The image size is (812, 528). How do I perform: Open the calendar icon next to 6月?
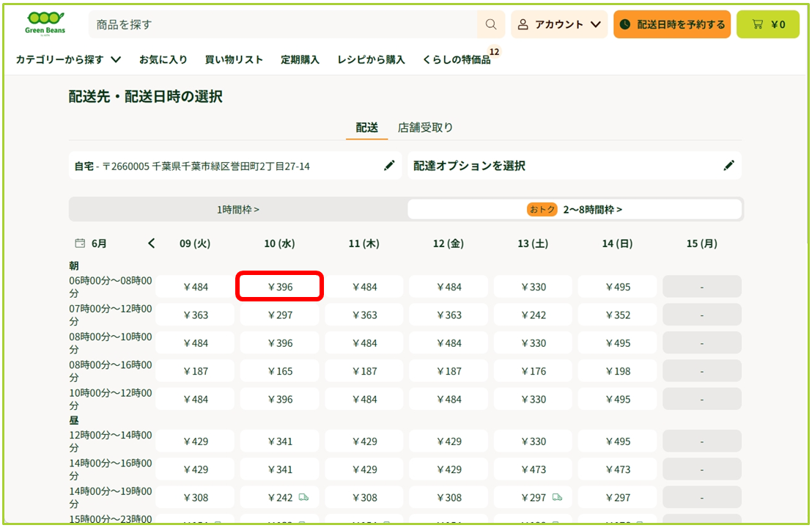tap(80, 243)
